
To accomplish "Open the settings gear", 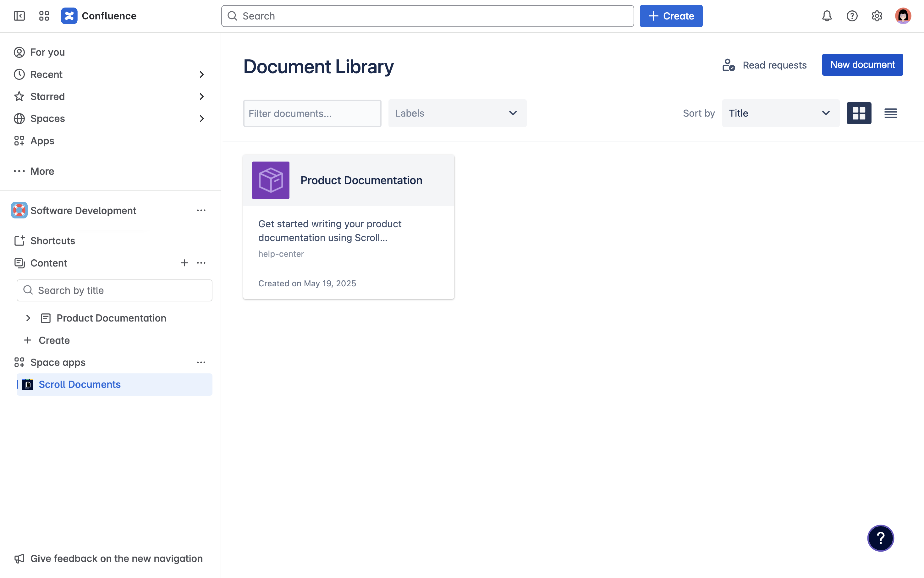I will 877,16.
